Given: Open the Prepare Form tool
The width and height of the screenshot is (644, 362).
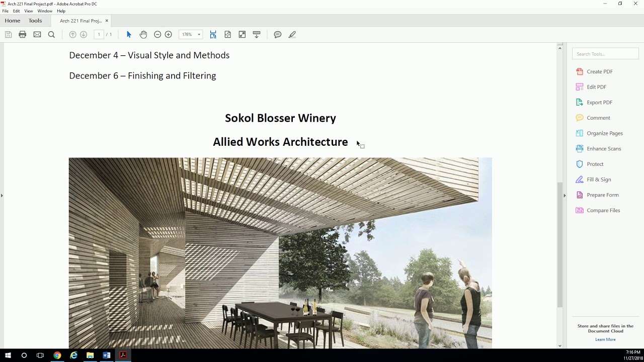Looking at the screenshot, I should tap(602, 195).
